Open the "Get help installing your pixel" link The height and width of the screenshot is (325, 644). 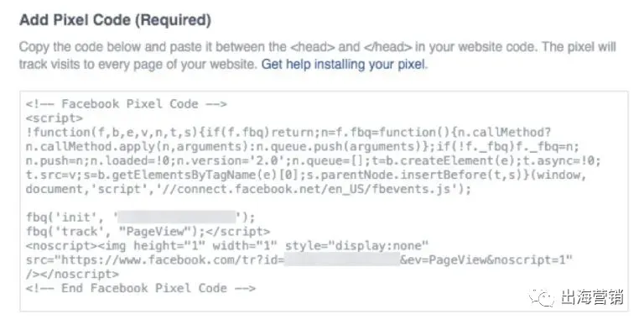[343, 65]
